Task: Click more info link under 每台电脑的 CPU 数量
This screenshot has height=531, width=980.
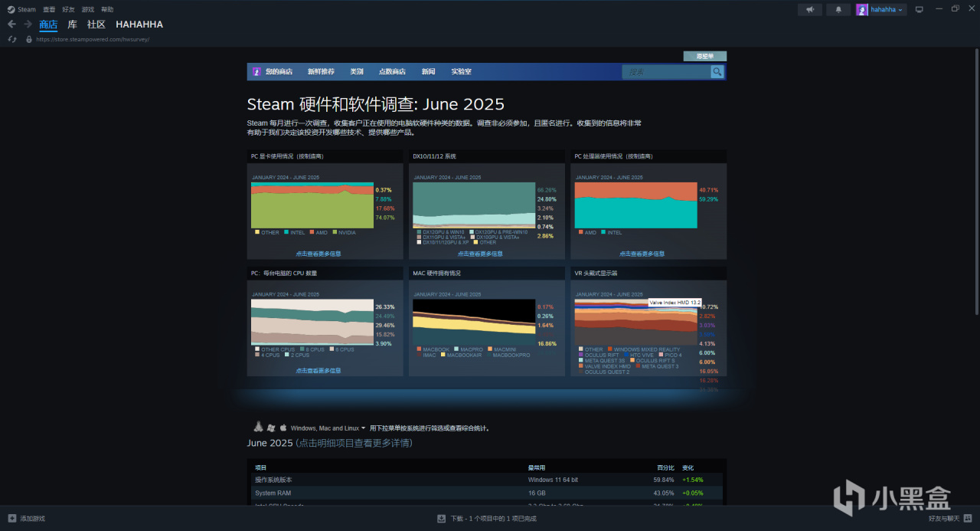Action: [x=318, y=371]
